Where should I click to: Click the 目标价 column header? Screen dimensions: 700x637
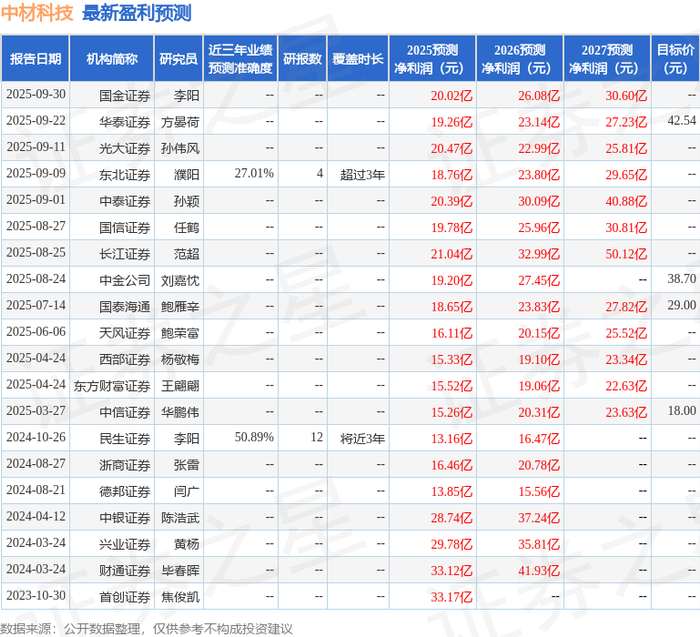[x=675, y=59]
